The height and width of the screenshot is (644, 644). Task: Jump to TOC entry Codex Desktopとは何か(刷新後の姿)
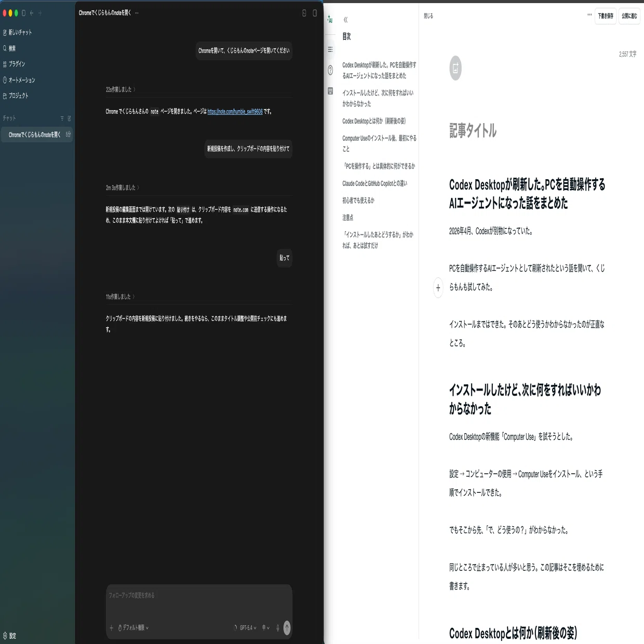[374, 121]
